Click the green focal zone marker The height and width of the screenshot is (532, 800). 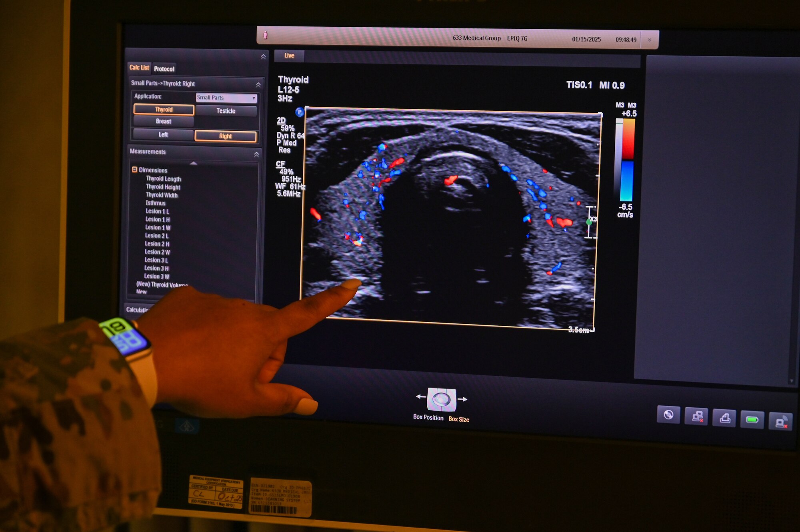(589, 222)
